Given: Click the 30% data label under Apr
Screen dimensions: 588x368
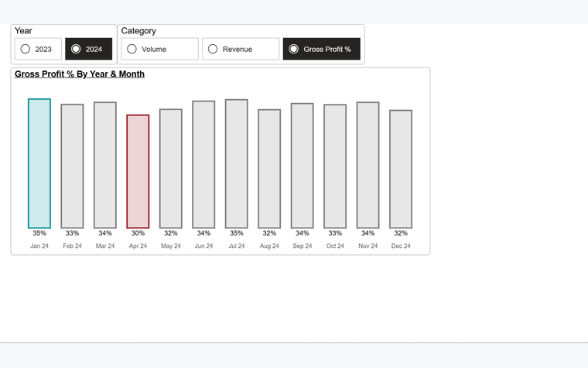Looking at the screenshot, I should click(x=138, y=233).
